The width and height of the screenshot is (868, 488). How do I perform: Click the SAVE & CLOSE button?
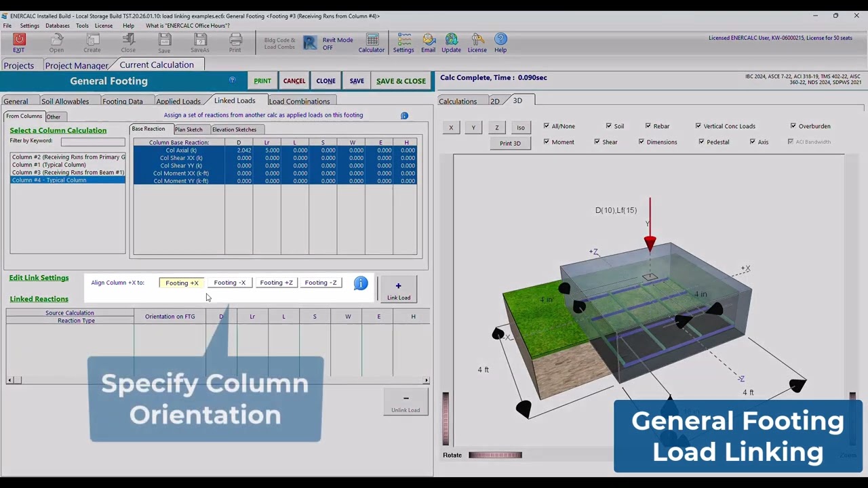pyautogui.click(x=401, y=81)
